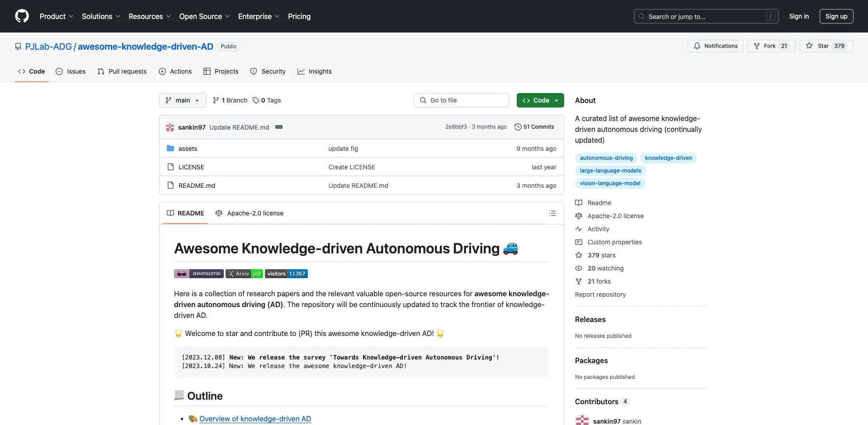Click the branch icon for 1 Branch
Screen dimensions: 868x425
pyautogui.click(x=216, y=100)
